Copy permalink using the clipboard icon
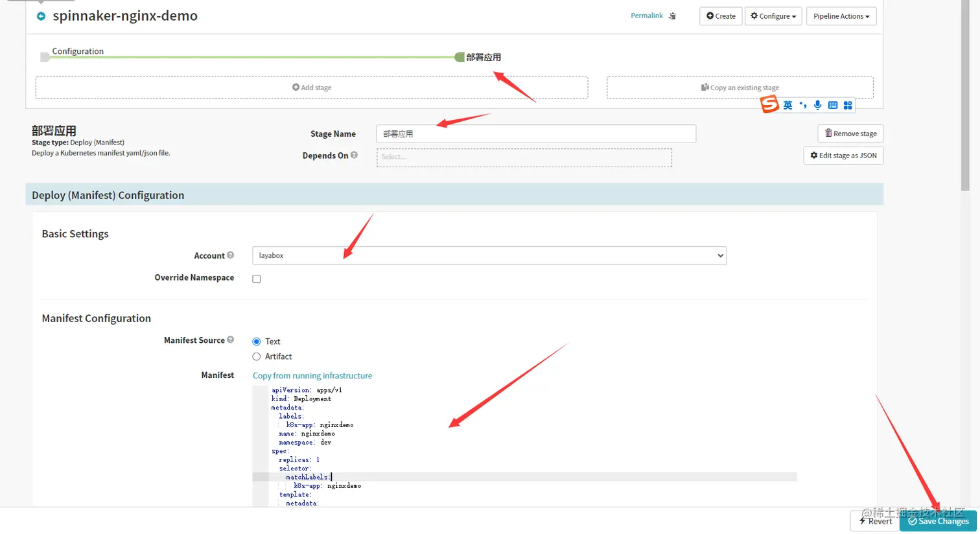Screen dimensions: 980x534 coord(672,16)
